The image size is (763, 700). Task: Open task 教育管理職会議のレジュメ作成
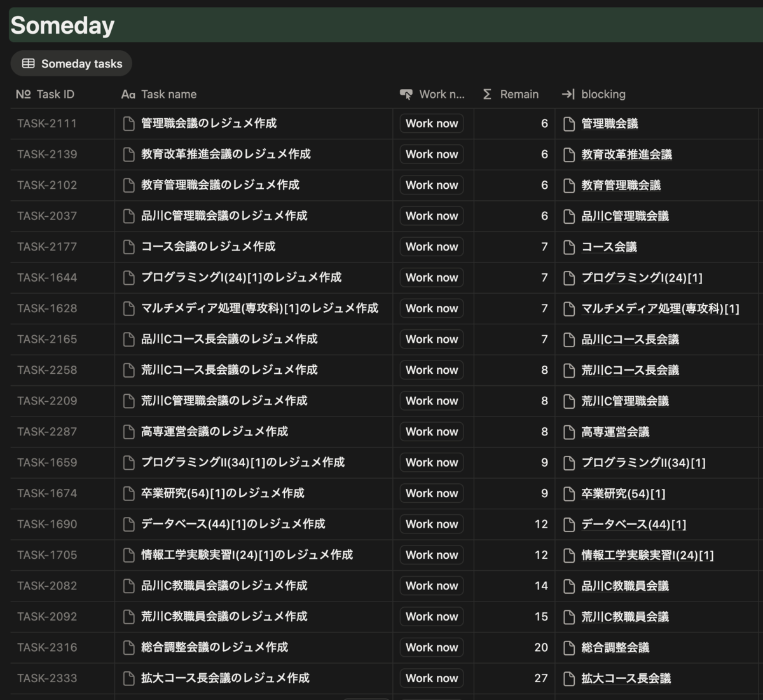(x=220, y=185)
